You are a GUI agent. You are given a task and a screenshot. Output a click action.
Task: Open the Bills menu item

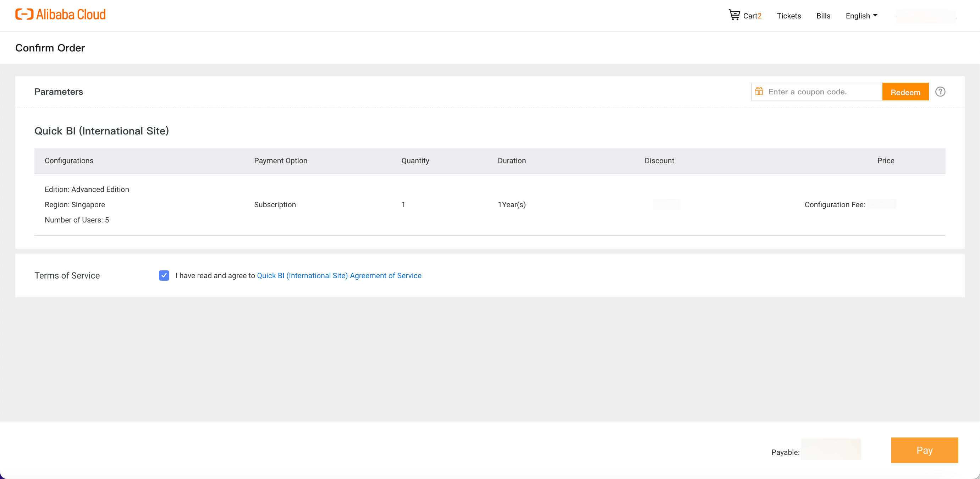pyautogui.click(x=823, y=16)
